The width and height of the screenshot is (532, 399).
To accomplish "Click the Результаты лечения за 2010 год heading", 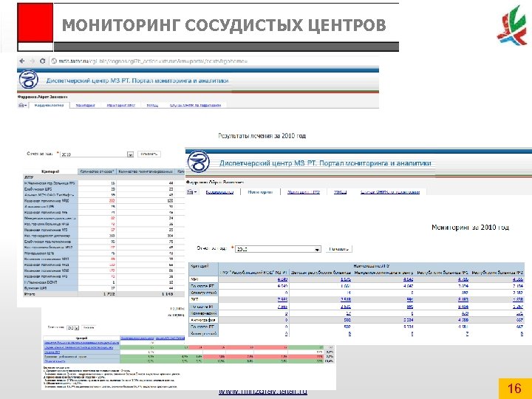I will click(262, 136).
